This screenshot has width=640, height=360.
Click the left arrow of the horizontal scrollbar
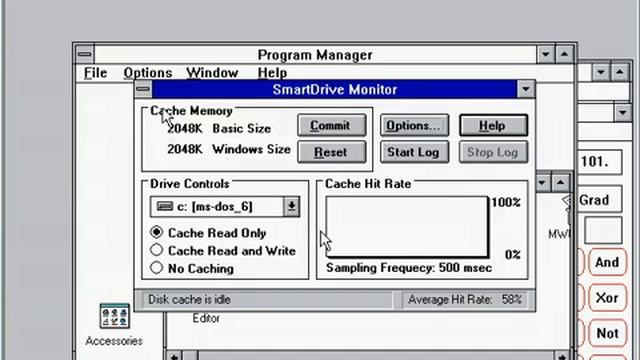coord(174,356)
